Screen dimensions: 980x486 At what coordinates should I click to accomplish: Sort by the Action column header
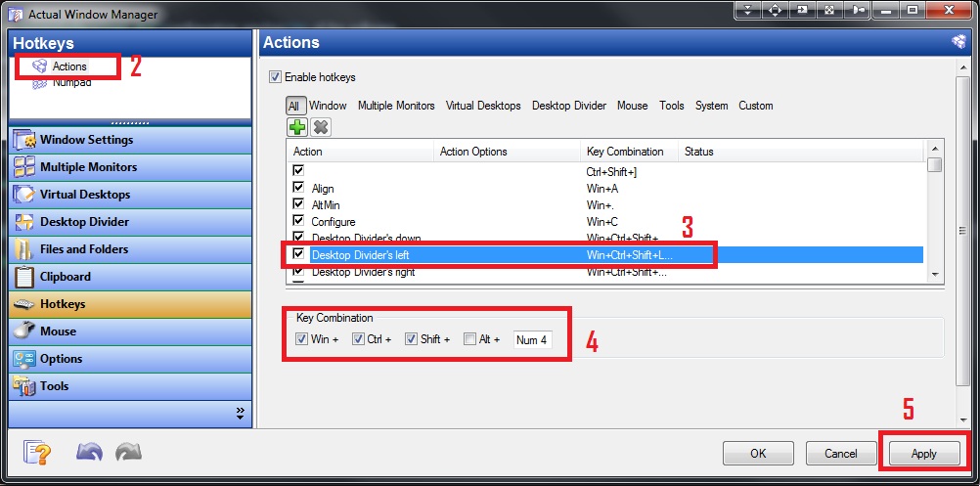(360, 152)
